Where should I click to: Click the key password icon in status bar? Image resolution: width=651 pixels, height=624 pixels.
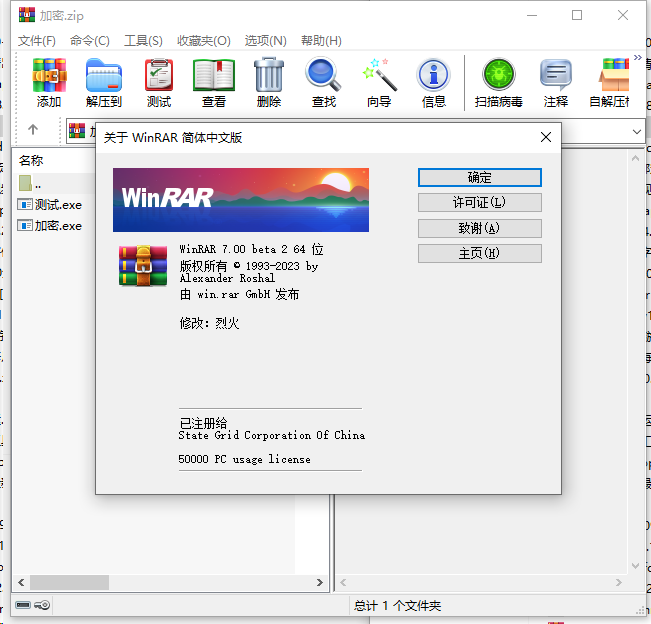(x=42, y=605)
